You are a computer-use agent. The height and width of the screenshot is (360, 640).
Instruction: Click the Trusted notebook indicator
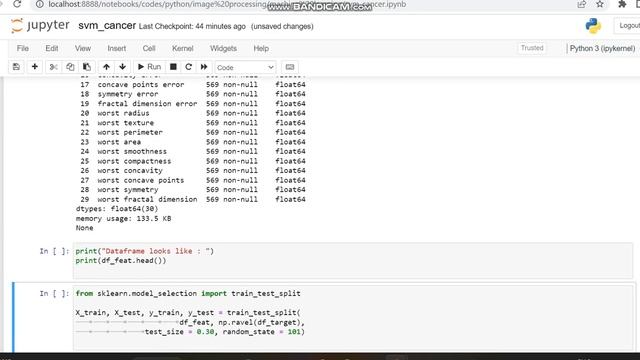pos(532,48)
